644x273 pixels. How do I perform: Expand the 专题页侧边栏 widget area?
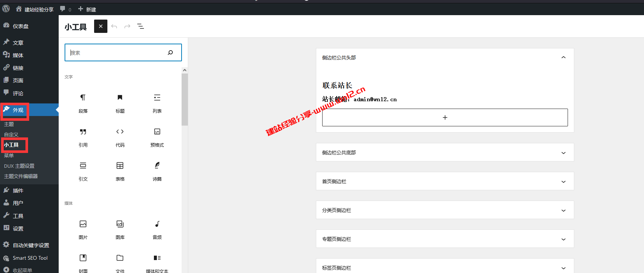tap(445, 239)
